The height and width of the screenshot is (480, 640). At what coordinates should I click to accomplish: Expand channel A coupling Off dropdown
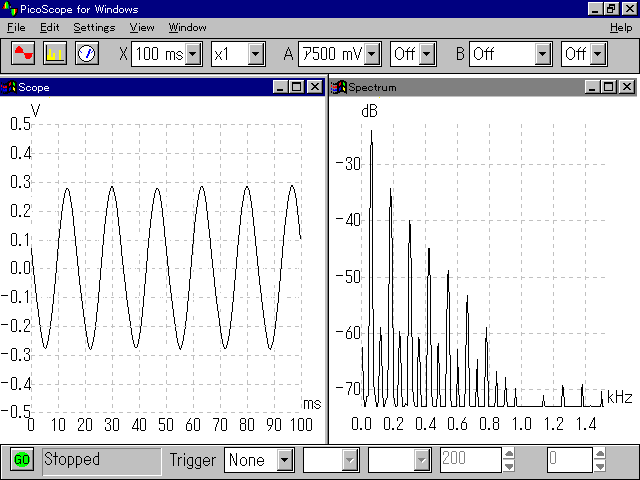(427, 53)
